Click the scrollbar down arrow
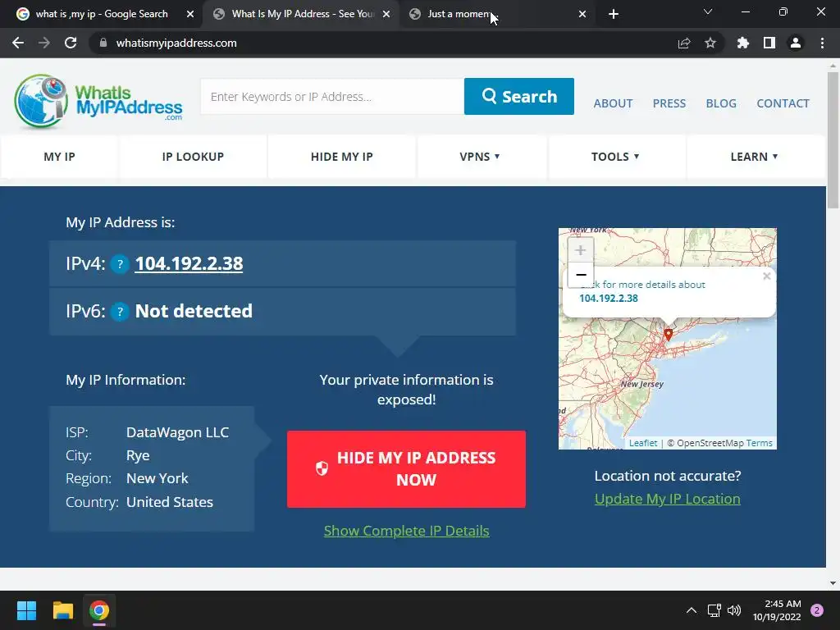The image size is (840, 630). [833, 583]
